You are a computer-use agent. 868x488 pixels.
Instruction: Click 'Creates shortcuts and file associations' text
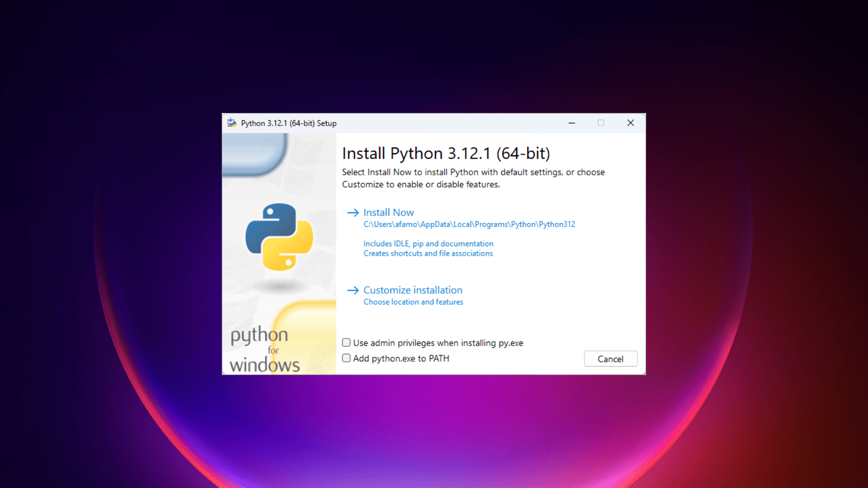pyautogui.click(x=428, y=253)
